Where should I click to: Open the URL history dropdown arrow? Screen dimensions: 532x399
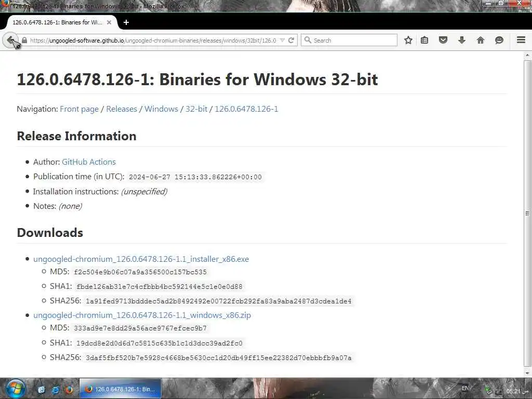pos(282,41)
